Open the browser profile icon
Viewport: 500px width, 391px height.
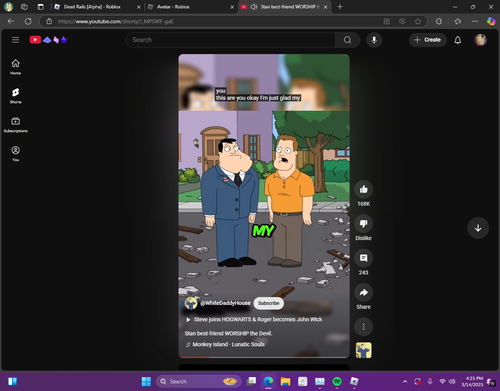8,7
